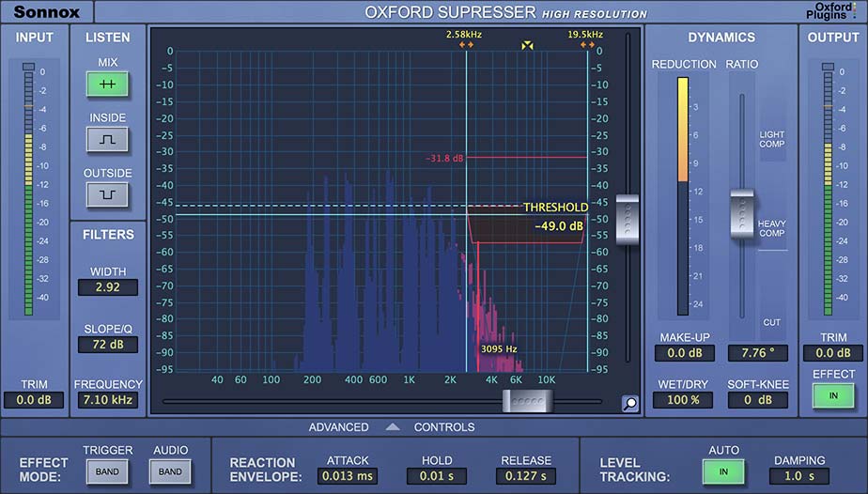Click the Sonnox brand label

[x=47, y=11]
